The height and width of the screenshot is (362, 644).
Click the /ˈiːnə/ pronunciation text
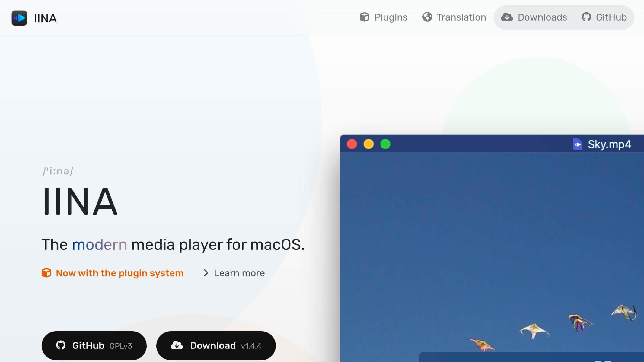(x=58, y=171)
